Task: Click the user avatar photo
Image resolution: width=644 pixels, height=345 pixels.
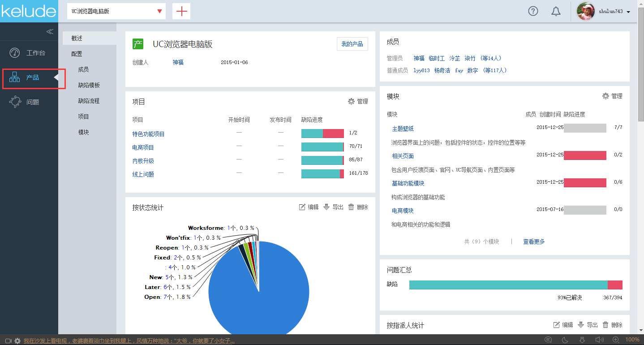Action: (x=585, y=12)
